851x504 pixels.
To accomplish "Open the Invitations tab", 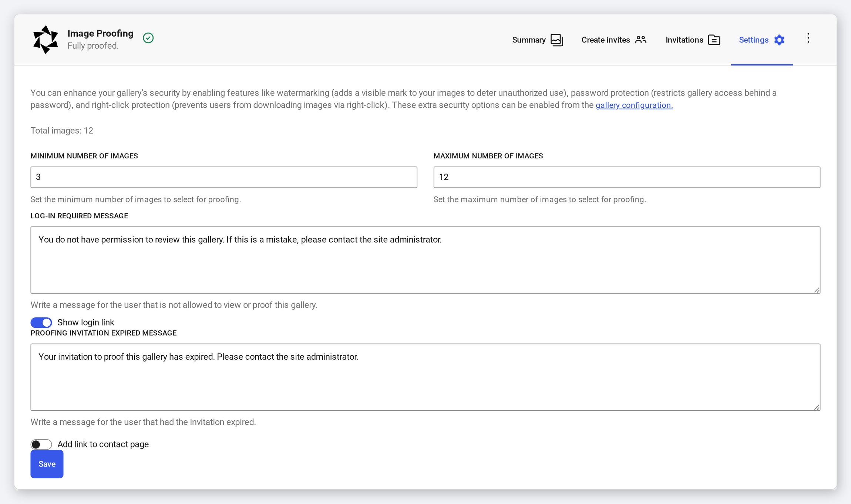I will point(693,40).
